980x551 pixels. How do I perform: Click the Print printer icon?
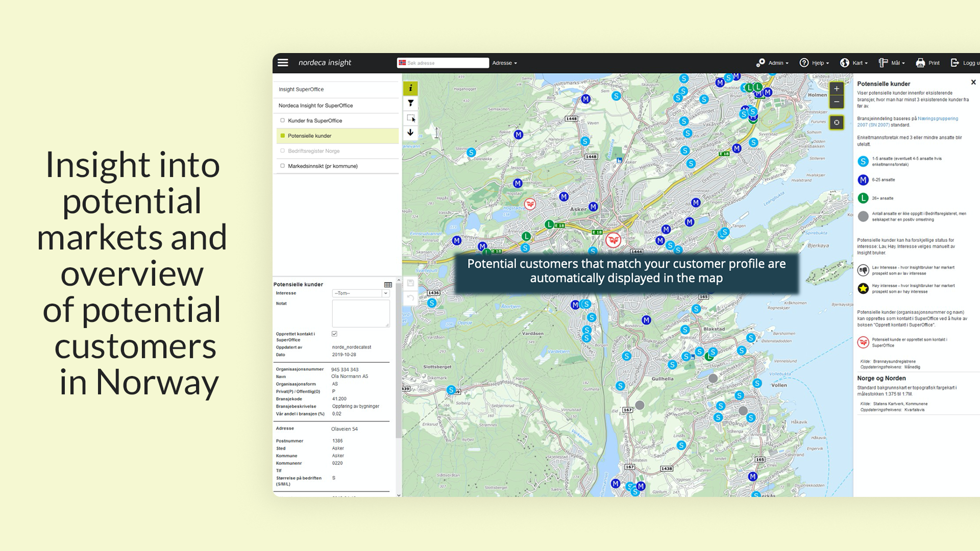point(920,63)
